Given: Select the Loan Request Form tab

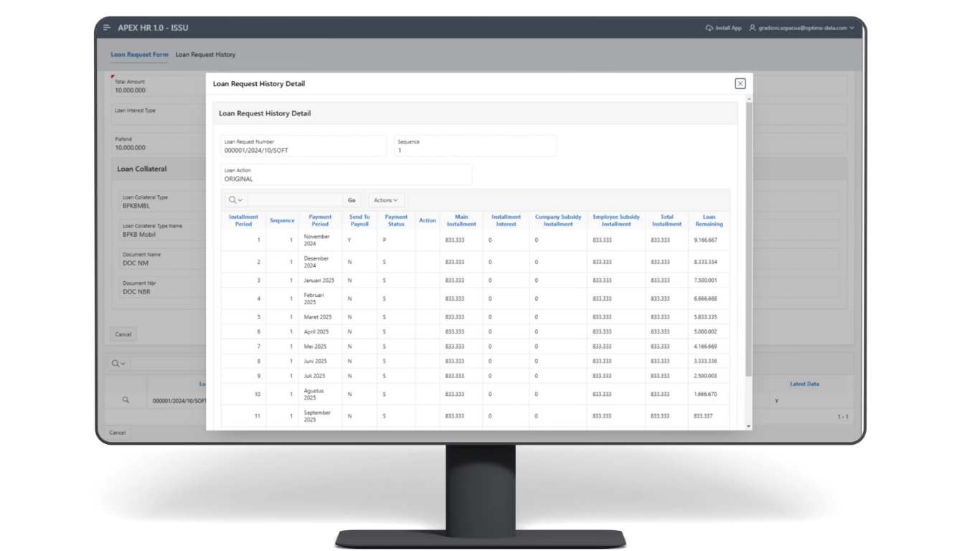Looking at the screenshot, I should (x=139, y=55).
